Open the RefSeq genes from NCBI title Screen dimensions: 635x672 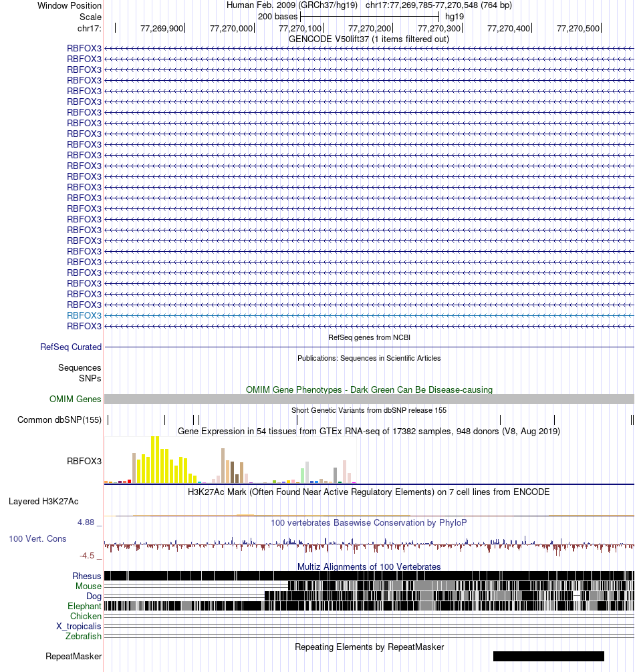pyautogui.click(x=369, y=338)
